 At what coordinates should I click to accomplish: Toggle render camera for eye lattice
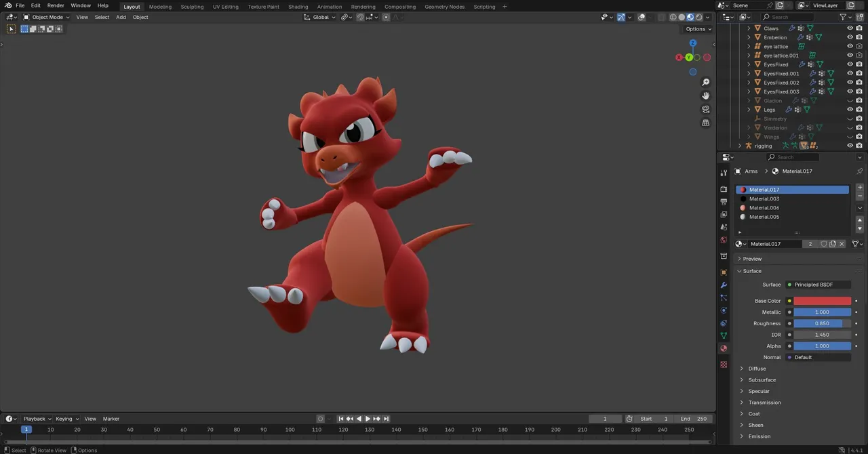pyautogui.click(x=859, y=47)
